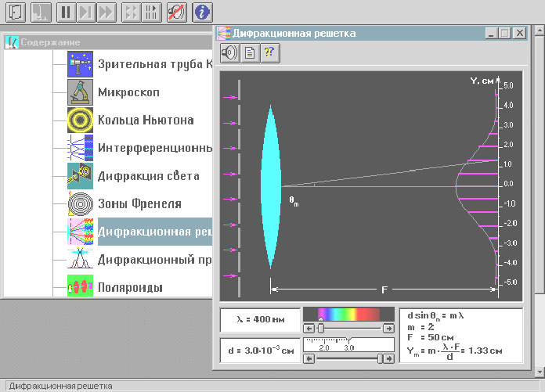Click the 'F = 50 см' focal value
545x392 pixels.
point(431,337)
